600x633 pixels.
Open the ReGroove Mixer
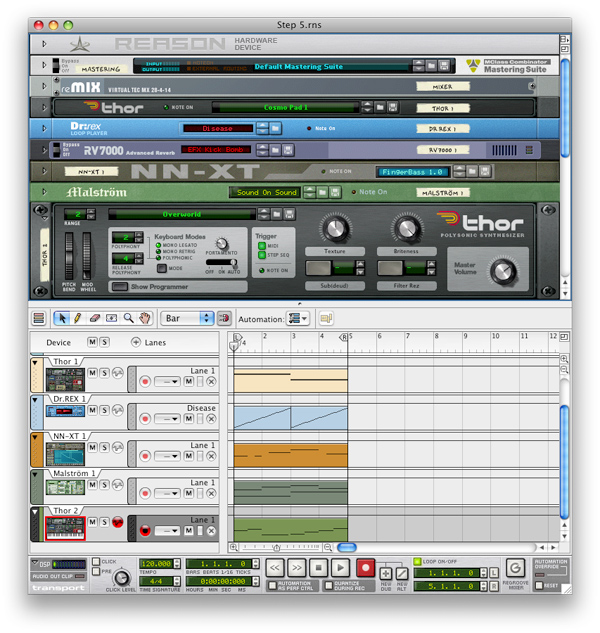(515, 568)
